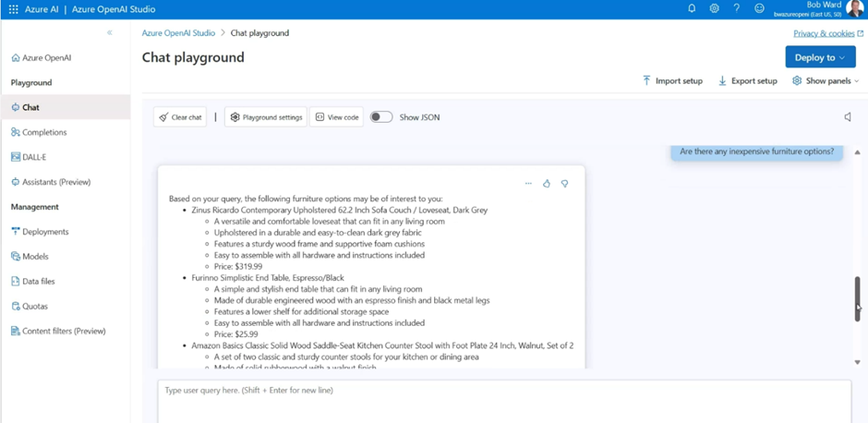
Task: Click Import setup
Action: (672, 81)
